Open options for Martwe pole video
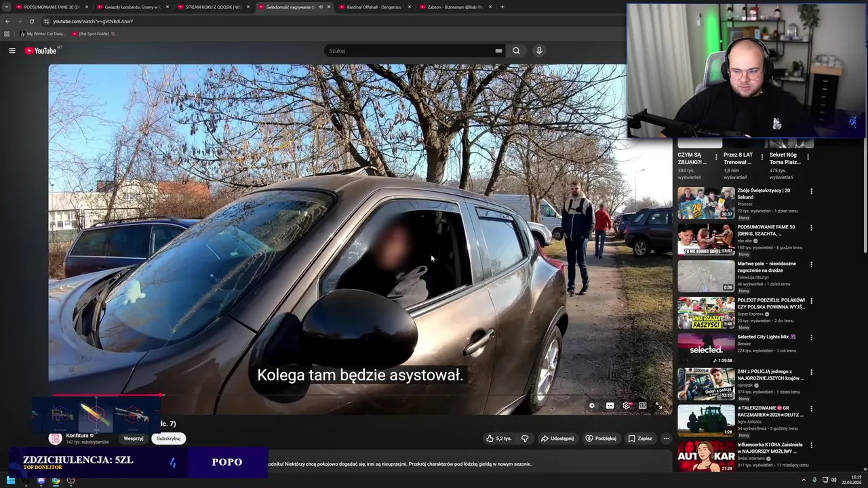 pyautogui.click(x=811, y=264)
